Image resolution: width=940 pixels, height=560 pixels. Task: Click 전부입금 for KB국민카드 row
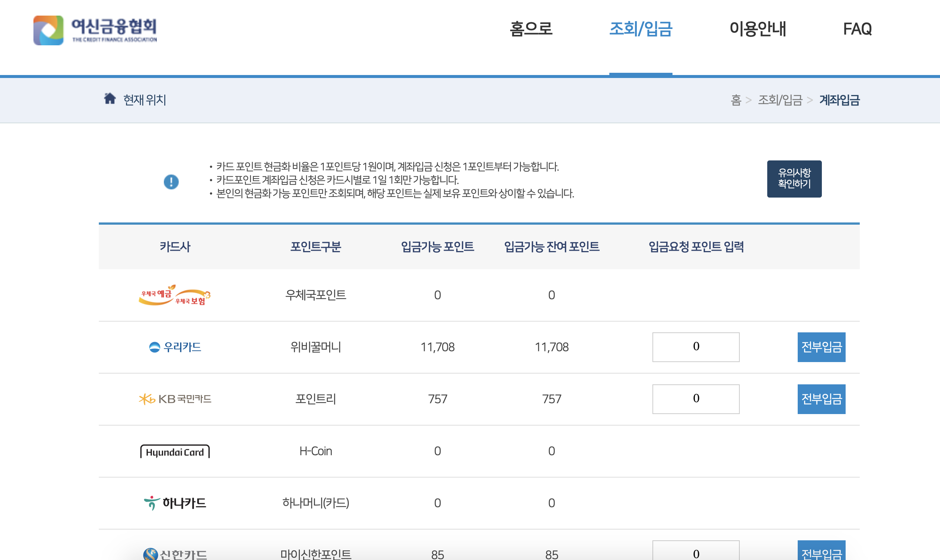point(821,399)
